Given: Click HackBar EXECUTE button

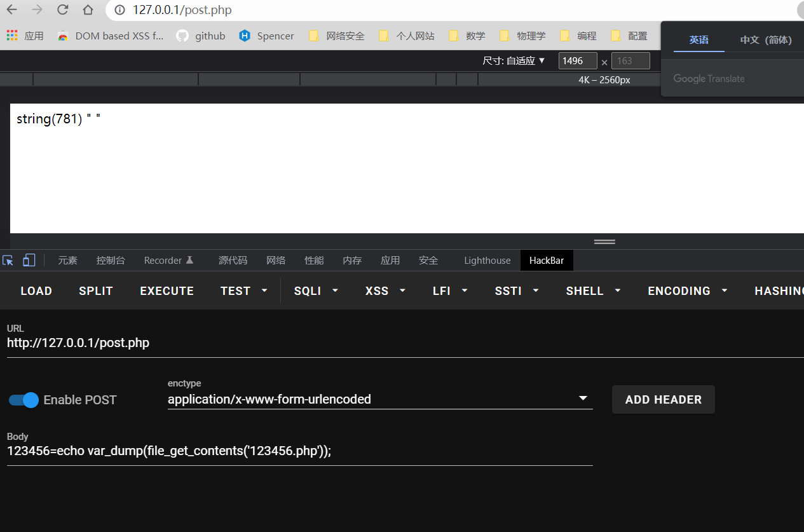Looking at the screenshot, I should [167, 290].
